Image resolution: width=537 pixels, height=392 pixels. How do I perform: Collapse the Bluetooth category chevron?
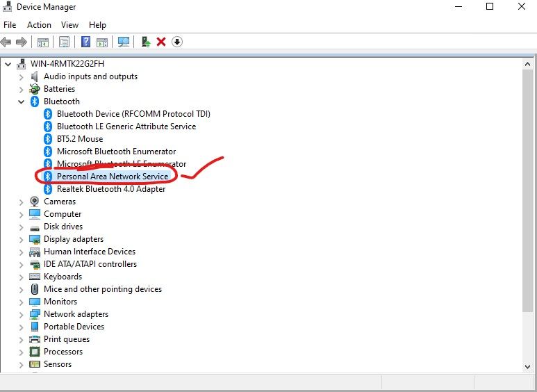(22, 101)
